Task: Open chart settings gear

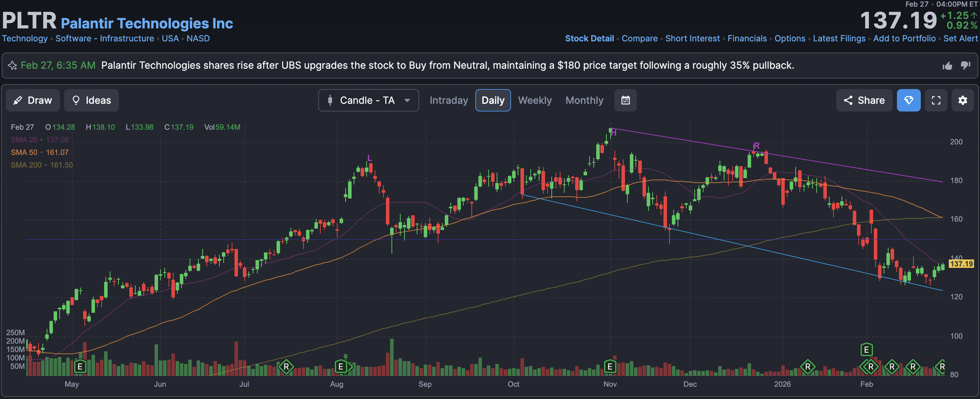Action: [x=962, y=101]
